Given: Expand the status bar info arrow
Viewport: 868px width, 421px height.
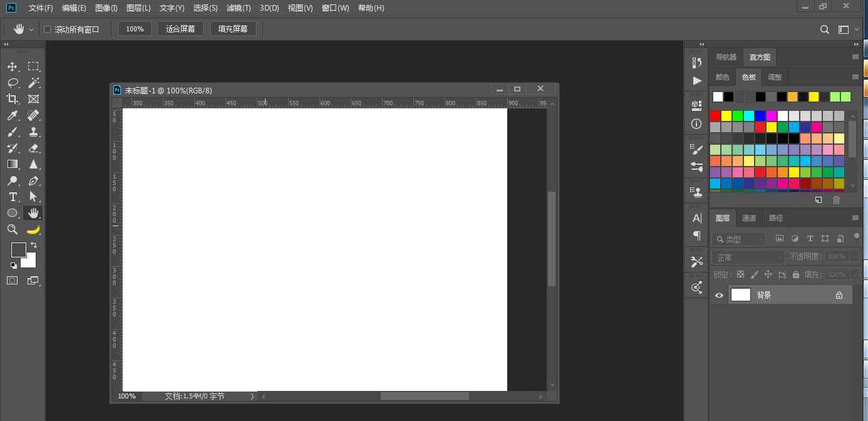Looking at the screenshot, I should [252, 397].
